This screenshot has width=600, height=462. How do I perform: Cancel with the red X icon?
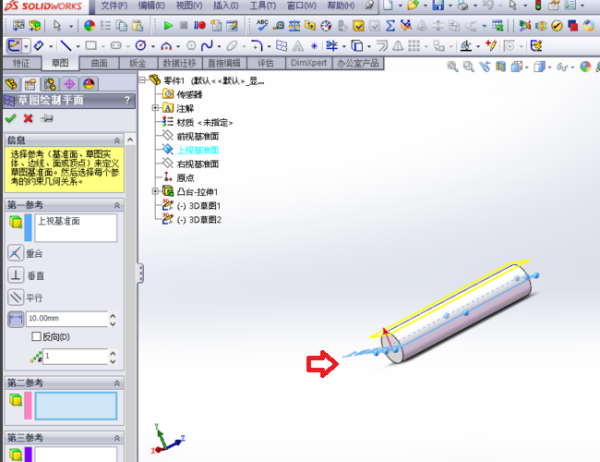click(x=28, y=118)
